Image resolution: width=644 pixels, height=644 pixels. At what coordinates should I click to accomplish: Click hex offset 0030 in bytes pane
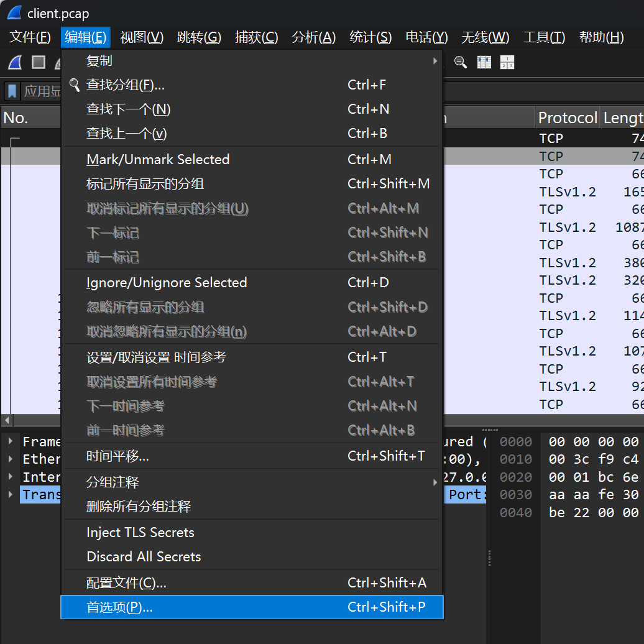click(515, 495)
